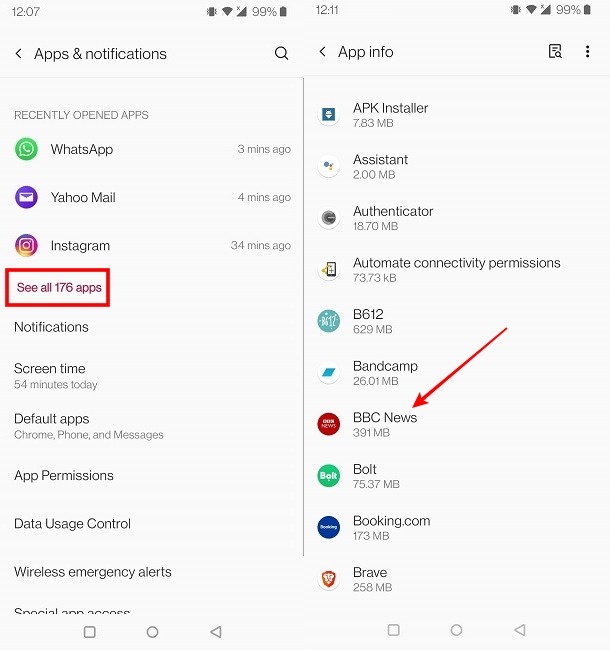Tap the Automate connectivity permissions icon
610x650 pixels.
coord(329,269)
